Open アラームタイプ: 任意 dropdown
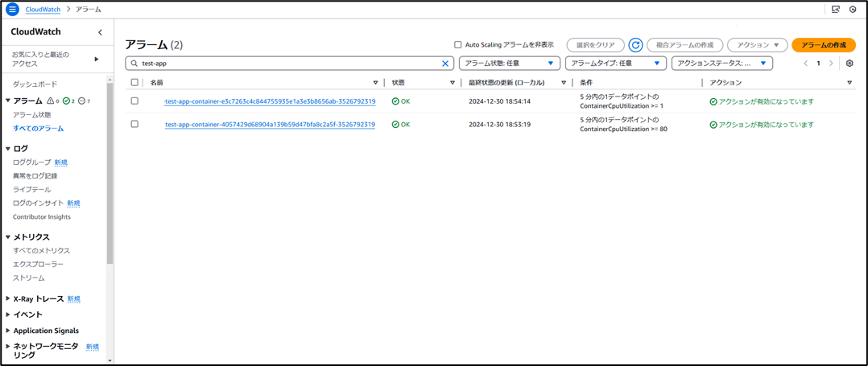This screenshot has width=868, height=366. pyautogui.click(x=615, y=63)
